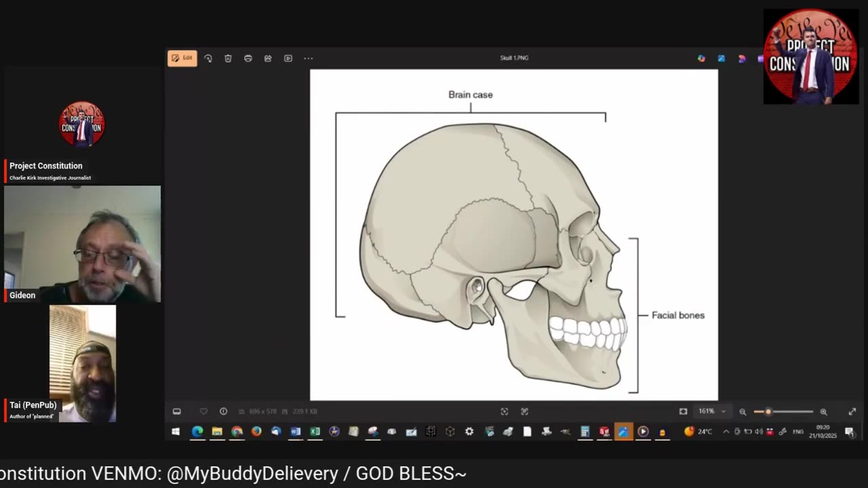
Task: Mark image as favorite with heart icon
Action: (x=203, y=411)
